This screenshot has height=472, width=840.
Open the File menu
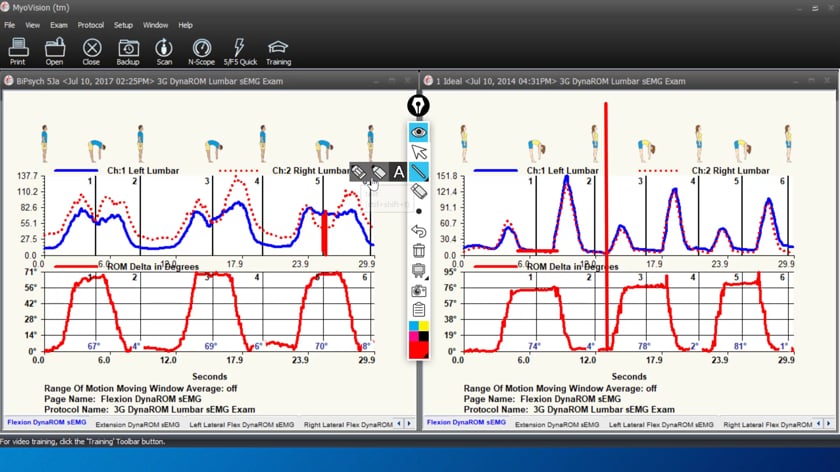tap(10, 25)
